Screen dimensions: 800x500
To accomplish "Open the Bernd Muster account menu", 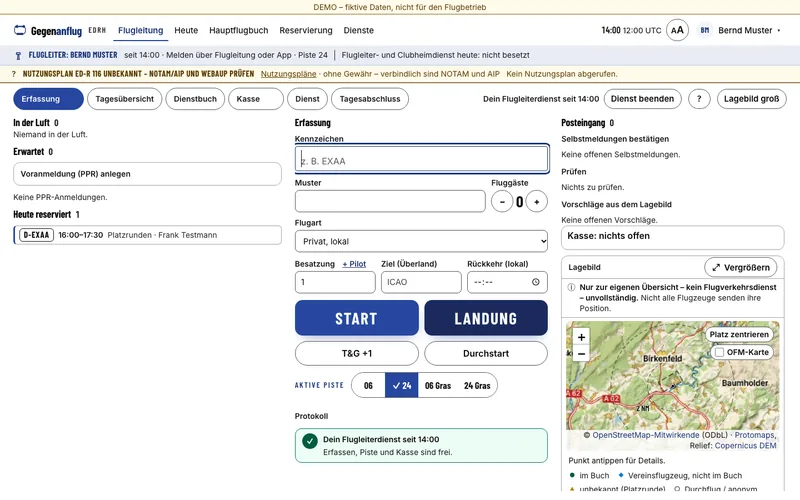I will [749, 30].
